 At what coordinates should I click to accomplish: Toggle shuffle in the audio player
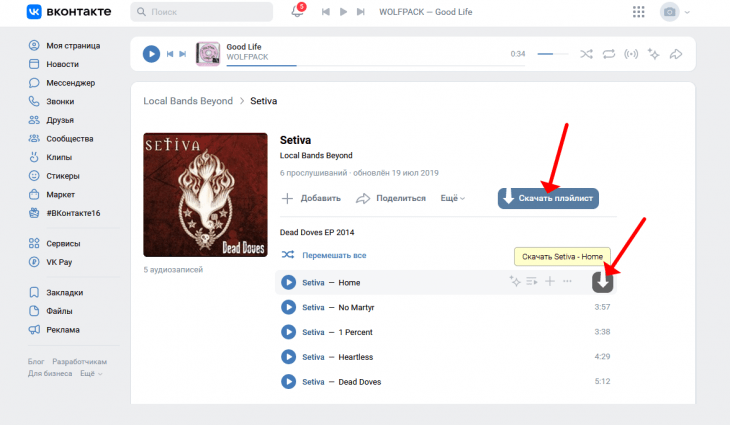586,54
